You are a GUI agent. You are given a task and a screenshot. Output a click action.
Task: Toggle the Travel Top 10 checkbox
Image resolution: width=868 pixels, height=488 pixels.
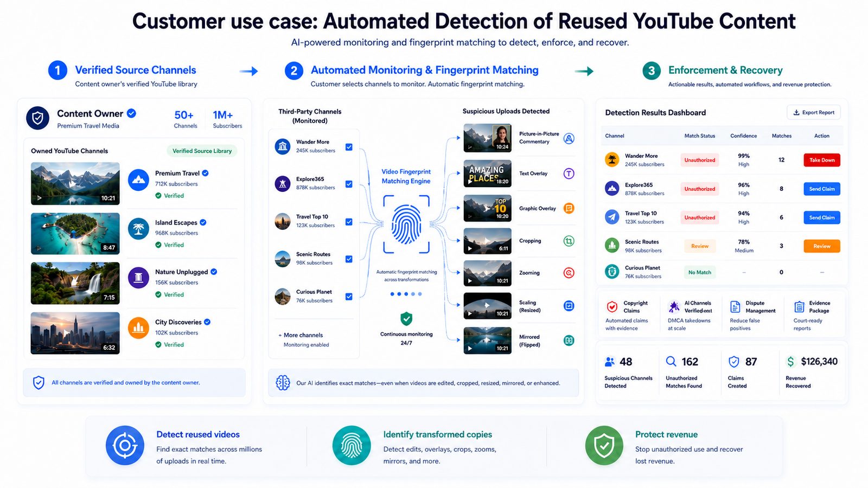click(349, 222)
